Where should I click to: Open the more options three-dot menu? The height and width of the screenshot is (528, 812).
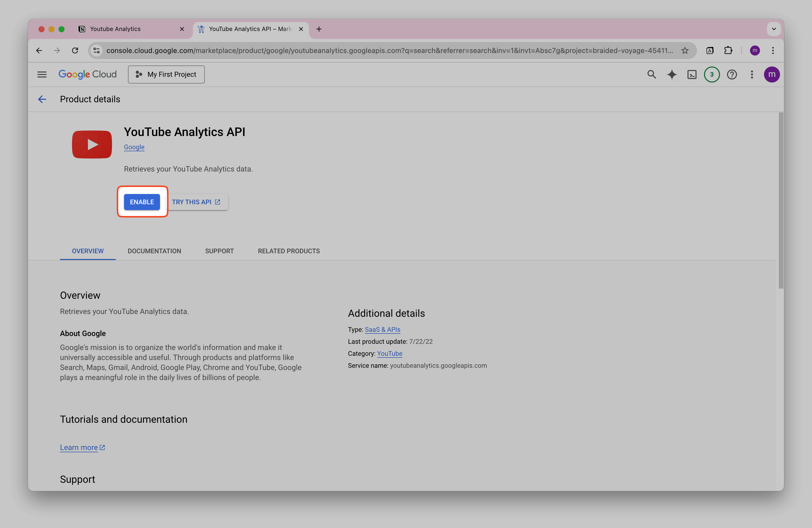point(752,74)
